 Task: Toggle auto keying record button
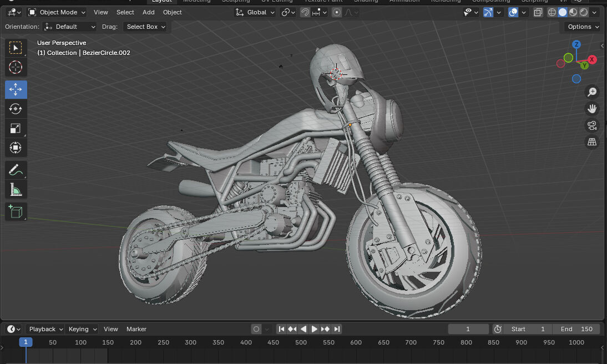(x=256, y=329)
